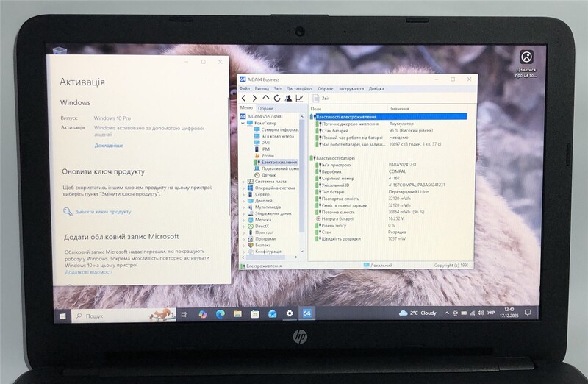Viewport: 588px width, 384px height.
Task: Go back with AIDA64 left arrow
Action: [244, 99]
